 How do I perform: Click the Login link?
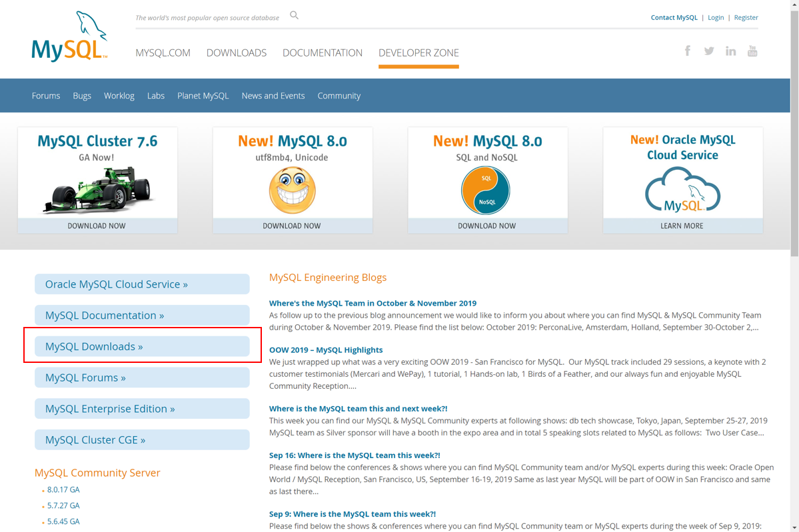click(x=716, y=17)
